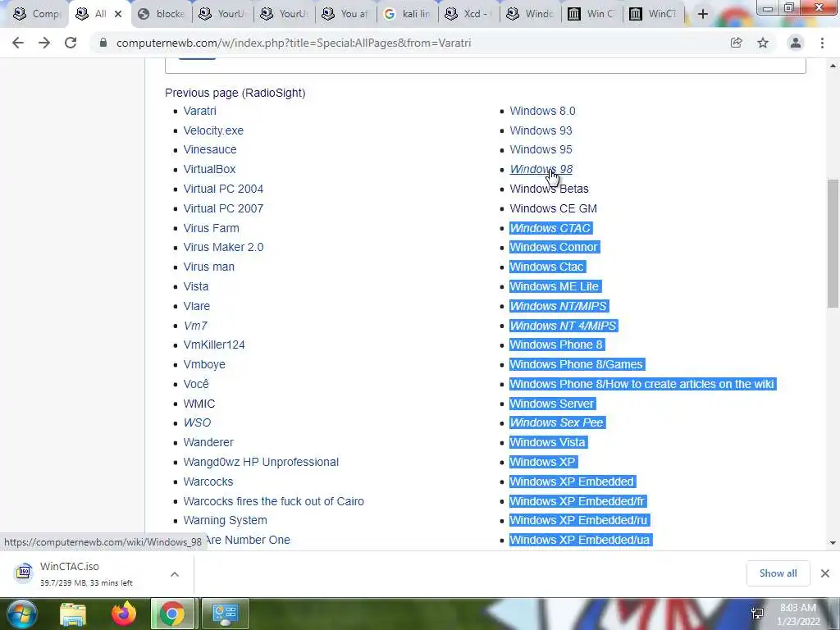Open the Windows Phone 8 link

556,345
